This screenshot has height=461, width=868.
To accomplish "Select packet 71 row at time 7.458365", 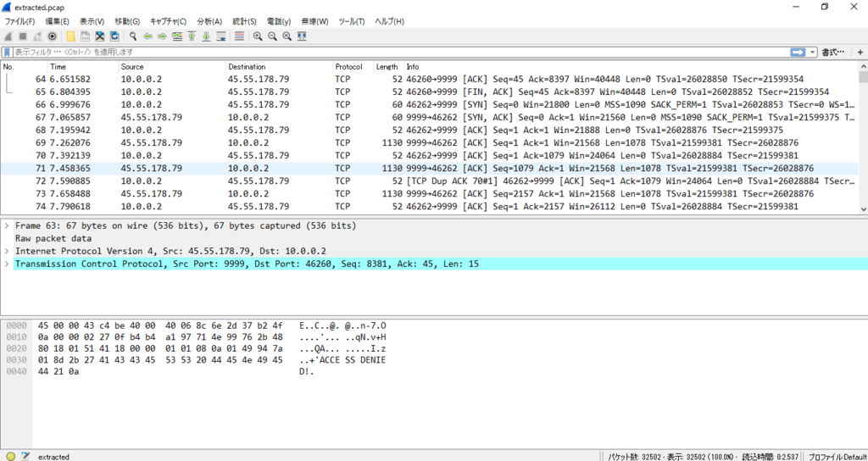I will coord(430,169).
